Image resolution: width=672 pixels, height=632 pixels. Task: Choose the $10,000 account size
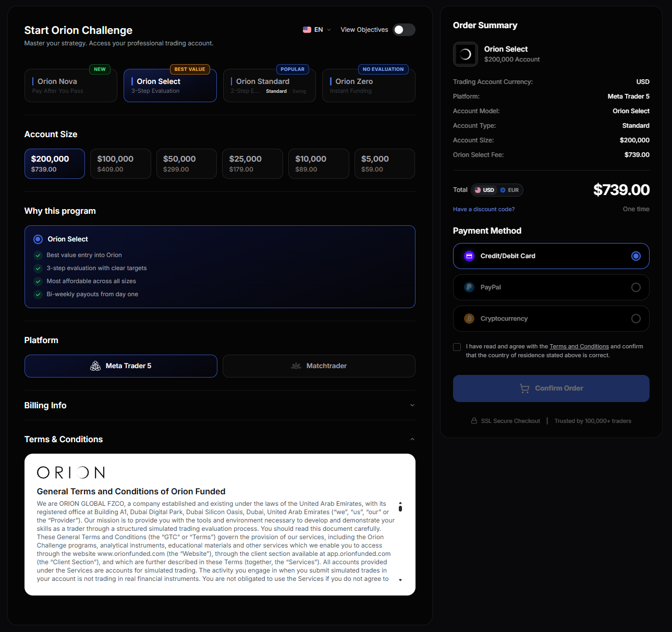click(x=319, y=164)
